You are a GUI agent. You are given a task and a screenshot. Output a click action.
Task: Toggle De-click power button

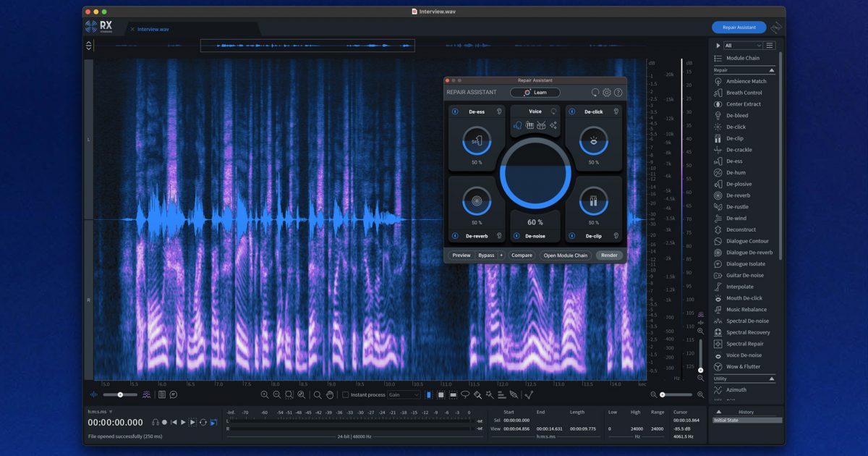572,112
